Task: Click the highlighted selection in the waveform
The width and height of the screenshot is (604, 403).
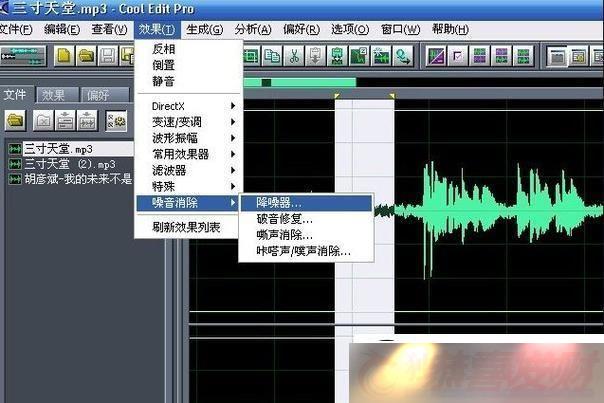Action: click(x=364, y=214)
